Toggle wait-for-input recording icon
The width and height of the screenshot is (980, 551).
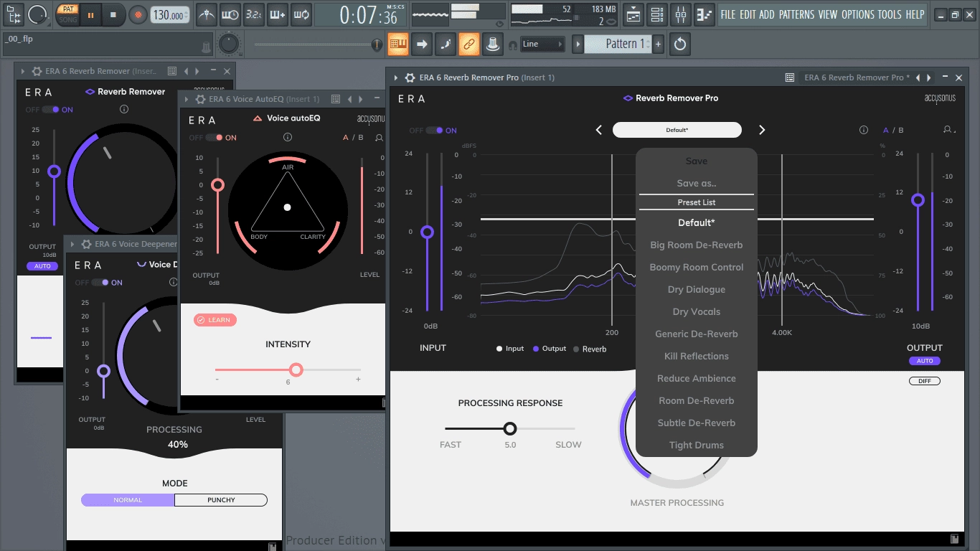point(230,14)
